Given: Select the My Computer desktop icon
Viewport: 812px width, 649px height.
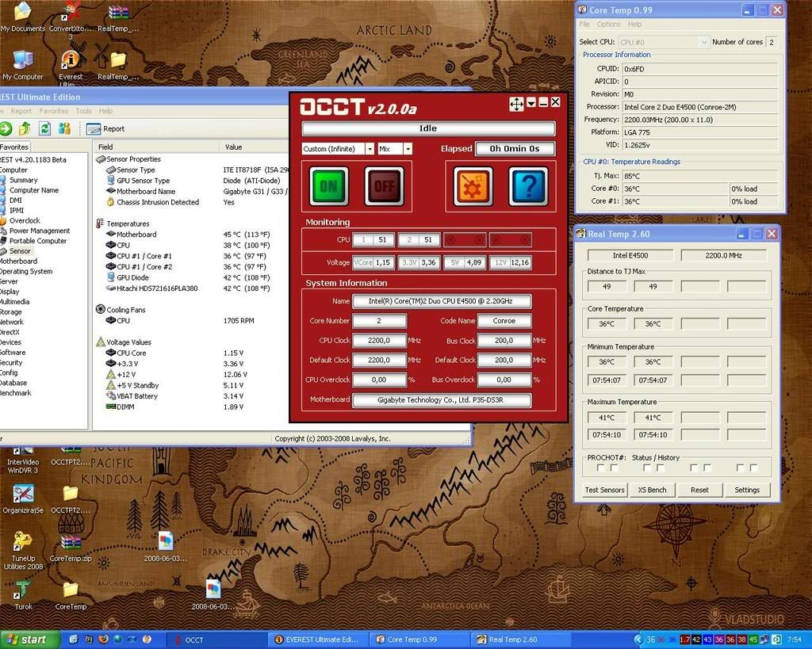Looking at the screenshot, I should click(23, 66).
